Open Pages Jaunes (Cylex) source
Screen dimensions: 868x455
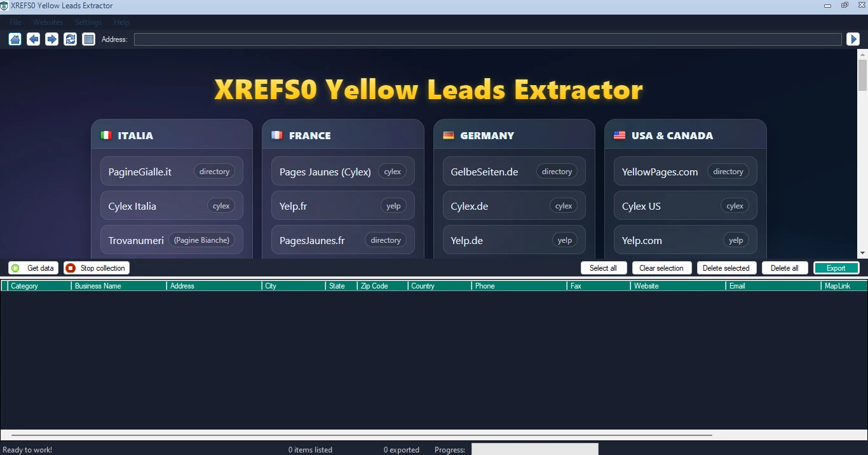342,172
